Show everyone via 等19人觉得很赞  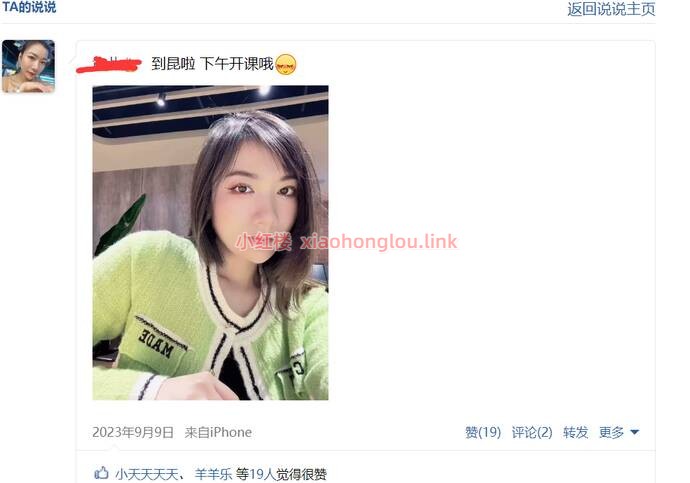(281, 474)
